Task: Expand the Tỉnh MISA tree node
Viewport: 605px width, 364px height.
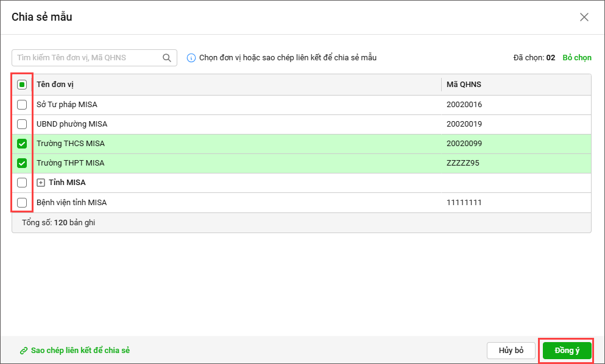Action: click(x=41, y=183)
